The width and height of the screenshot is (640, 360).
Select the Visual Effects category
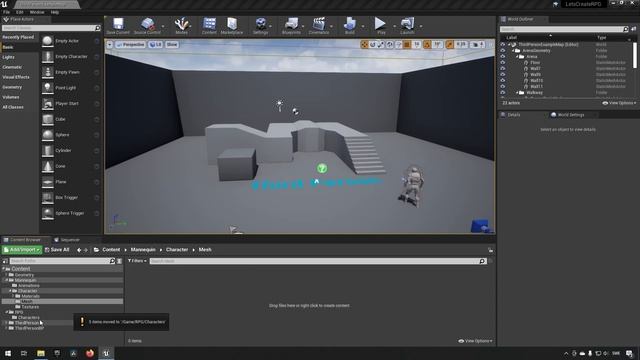[x=16, y=77]
